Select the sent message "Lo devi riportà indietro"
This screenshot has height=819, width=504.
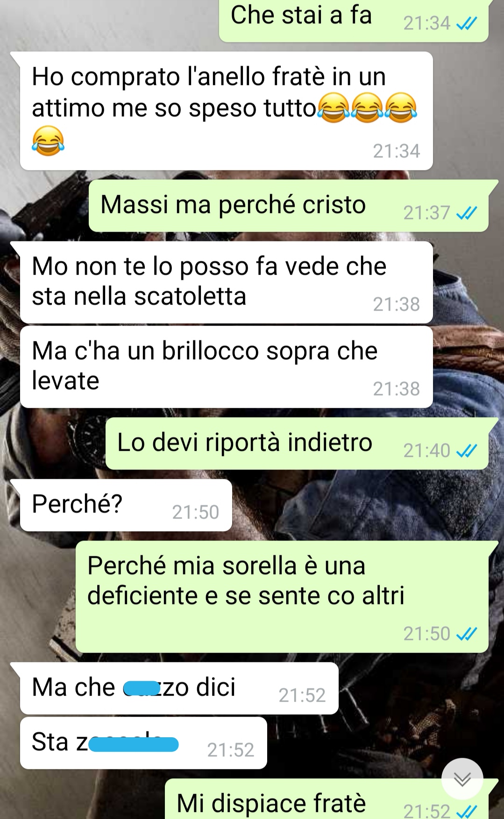297,443
